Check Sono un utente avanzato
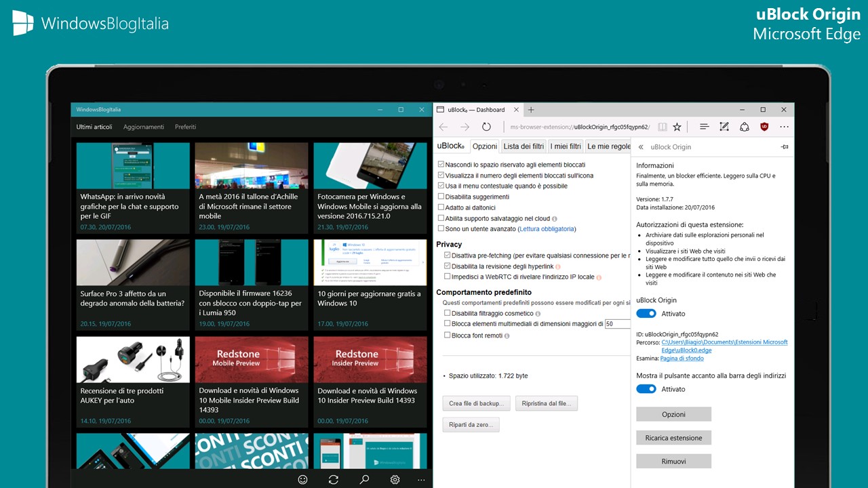 pyautogui.click(x=441, y=229)
